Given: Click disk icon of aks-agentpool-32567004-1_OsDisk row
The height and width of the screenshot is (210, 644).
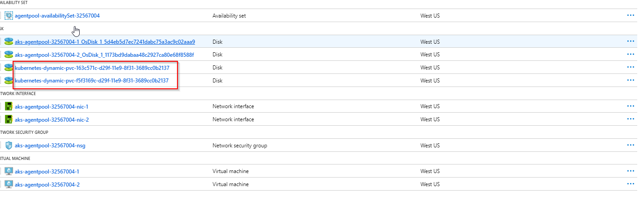Looking at the screenshot, I should [x=9, y=41].
